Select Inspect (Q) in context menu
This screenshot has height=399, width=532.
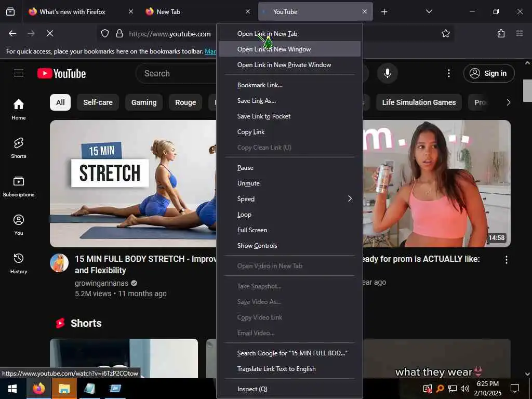point(289,389)
